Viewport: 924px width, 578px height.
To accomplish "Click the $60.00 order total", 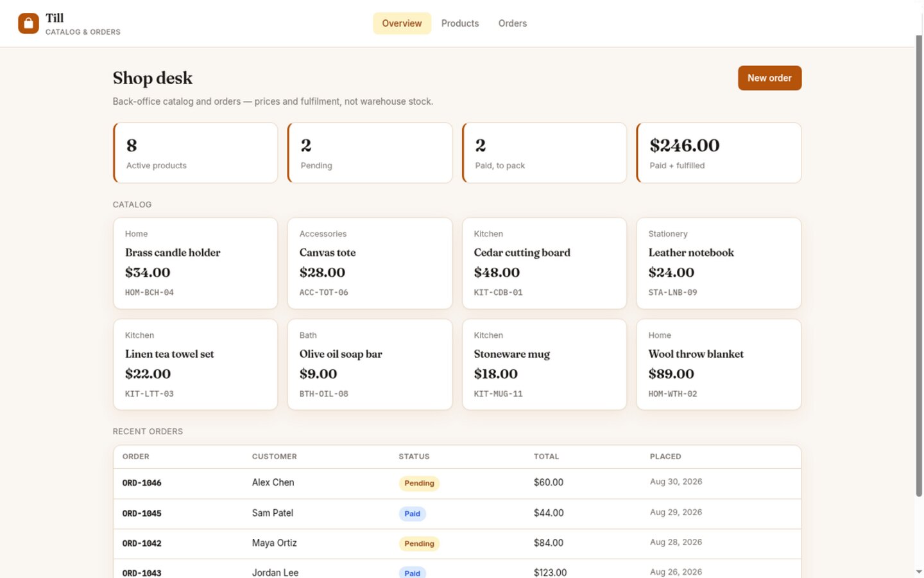I will [x=549, y=482].
